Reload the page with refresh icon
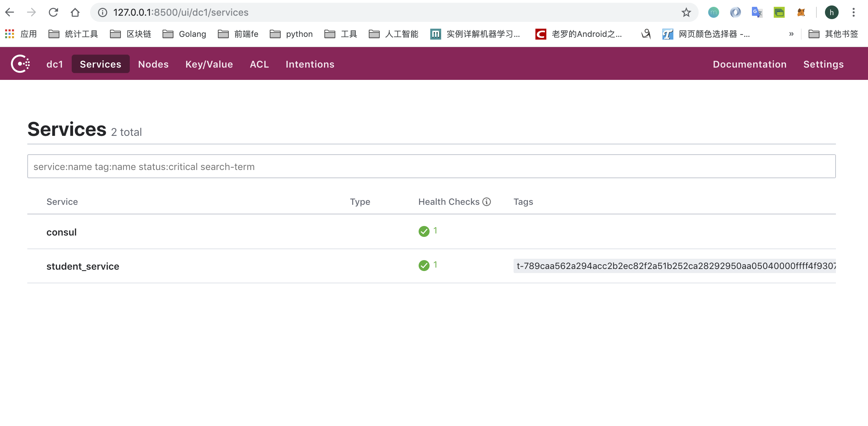The image size is (868, 426). [x=54, y=13]
